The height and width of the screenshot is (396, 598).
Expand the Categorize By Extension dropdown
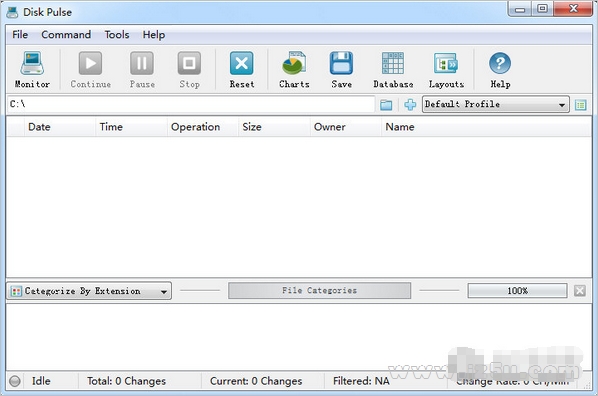(89, 291)
